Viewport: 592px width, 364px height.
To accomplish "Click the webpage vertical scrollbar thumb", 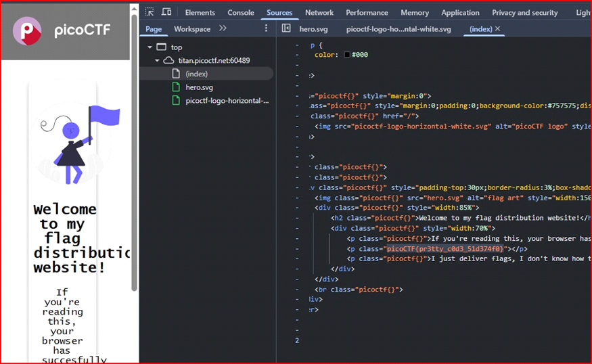I will click(x=134, y=152).
